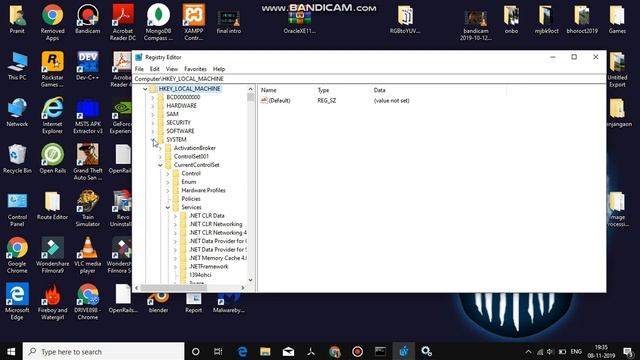Collapse the CurrentControlSet key
Image resolution: width=640 pixels, height=360 pixels.
click(x=160, y=165)
